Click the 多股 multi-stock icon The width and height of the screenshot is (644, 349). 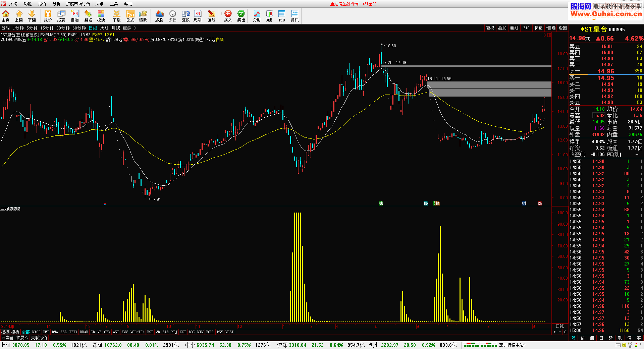tap(159, 16)
